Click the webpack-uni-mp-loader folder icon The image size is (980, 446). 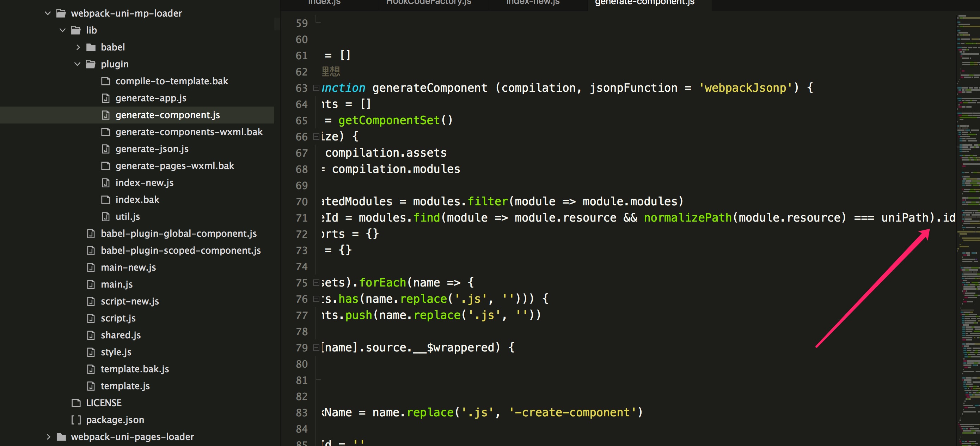[61, 14]
